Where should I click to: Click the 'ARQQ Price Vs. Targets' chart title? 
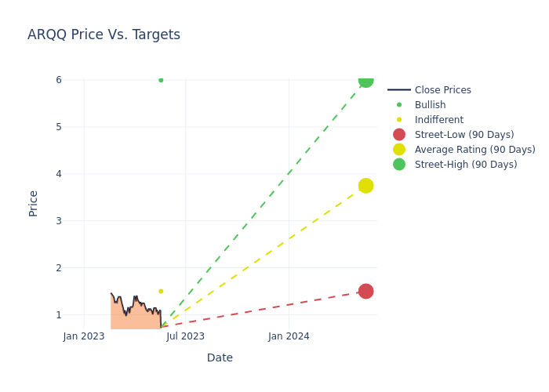pos(104,34)
